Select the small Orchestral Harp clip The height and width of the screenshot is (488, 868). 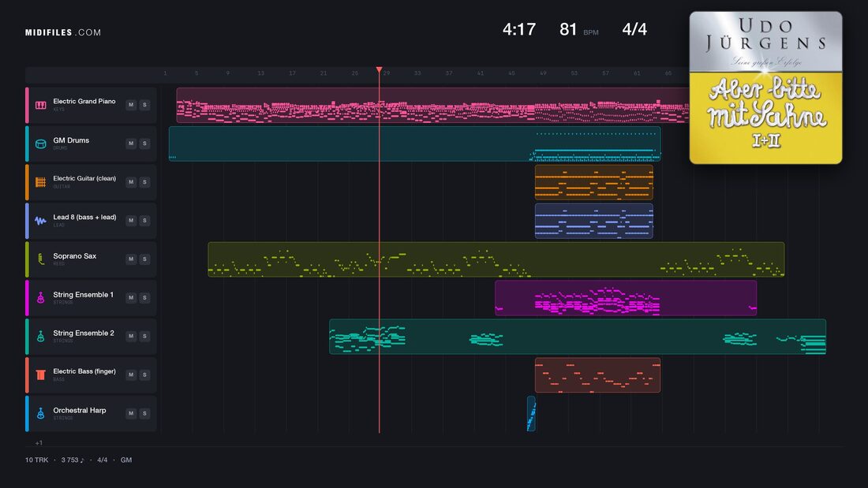point(531,413)
